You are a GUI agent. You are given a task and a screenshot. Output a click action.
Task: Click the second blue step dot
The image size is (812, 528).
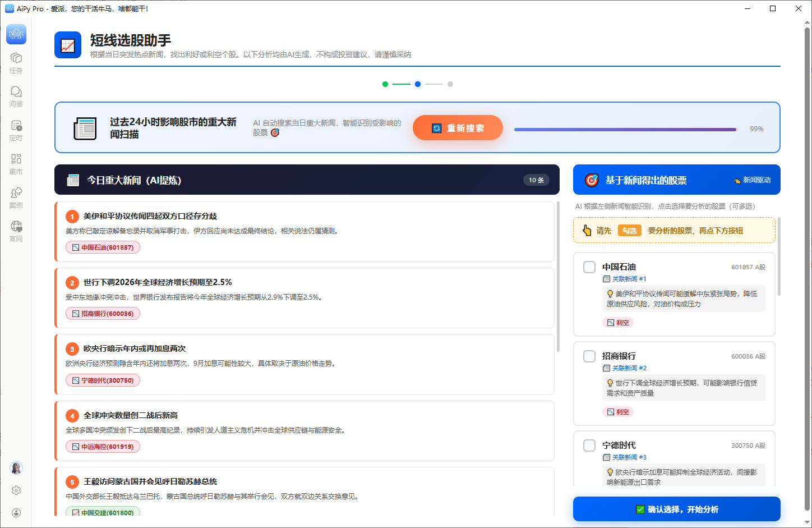click(x=418, y=84)
